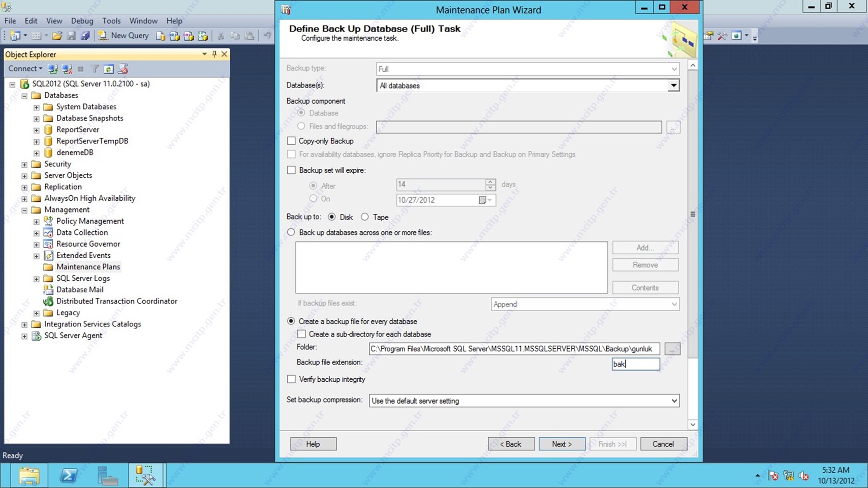Open the Tools menu
868x488 pixels.
point(111,21)
